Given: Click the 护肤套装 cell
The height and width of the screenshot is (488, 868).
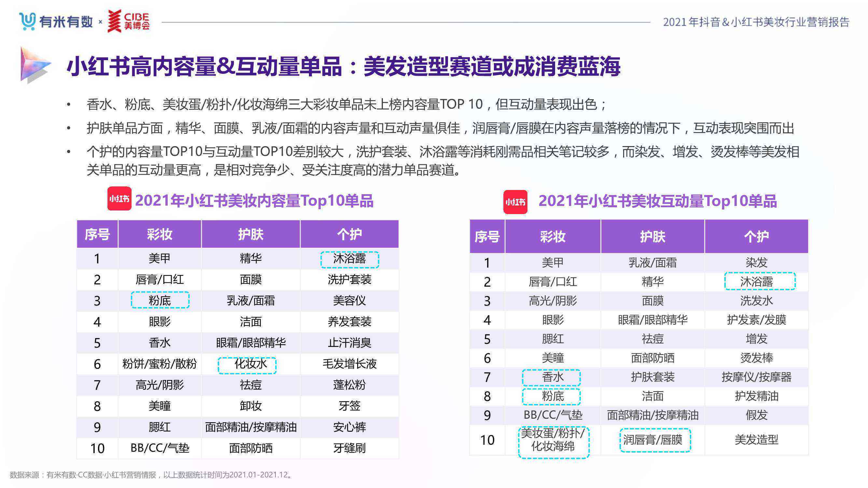Looking at the screenshot, I should click(x=653, y=377).
